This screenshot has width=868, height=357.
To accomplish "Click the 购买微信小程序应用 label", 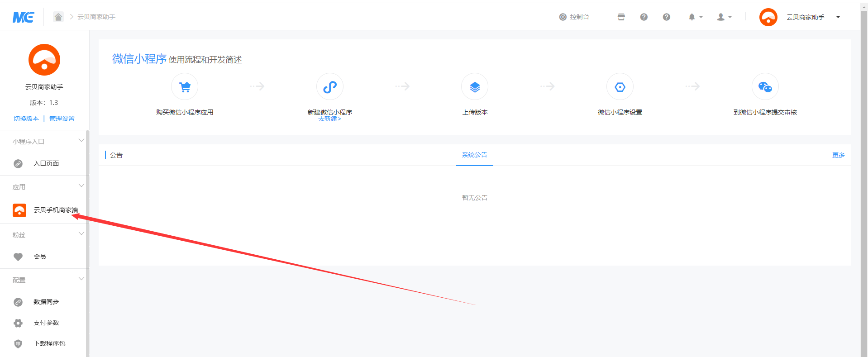I will click(x=185, y=112).
